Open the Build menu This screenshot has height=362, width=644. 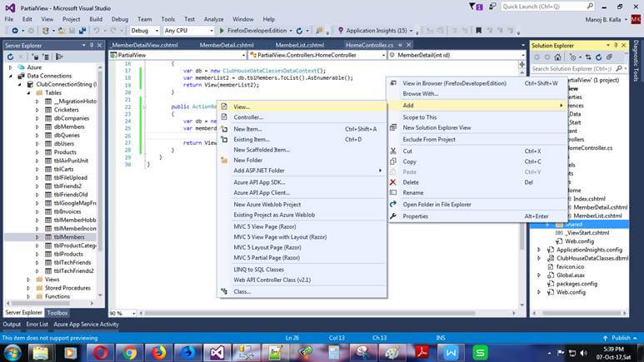point(96,19)
